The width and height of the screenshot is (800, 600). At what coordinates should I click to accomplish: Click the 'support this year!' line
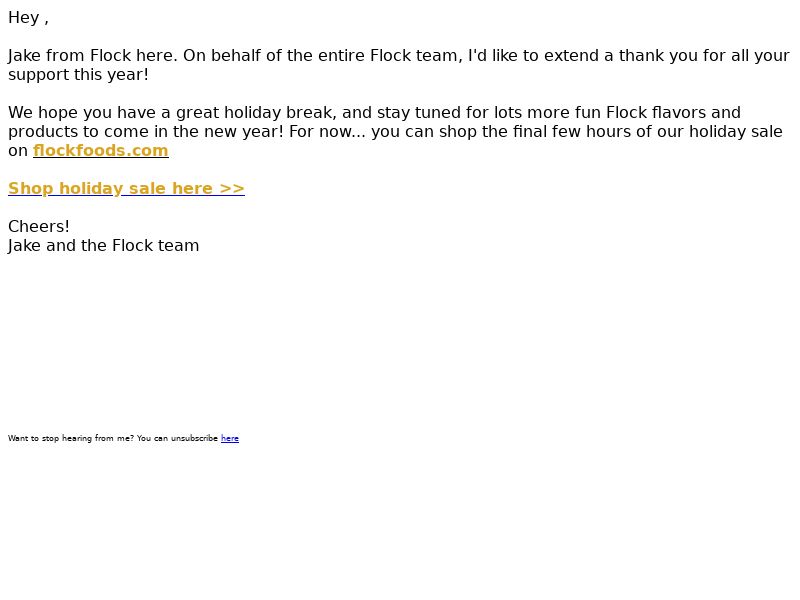[79, 74]
